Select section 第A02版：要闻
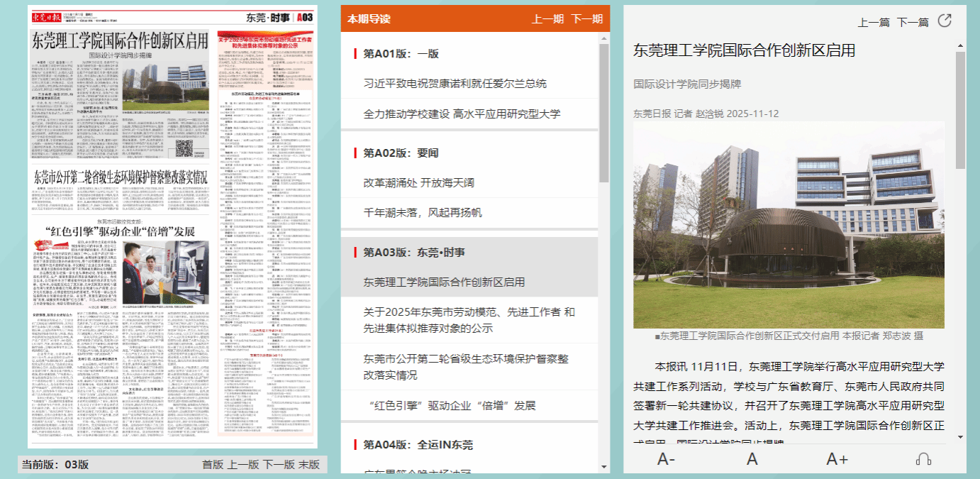 pyautogui.click(x=401, y=153)
